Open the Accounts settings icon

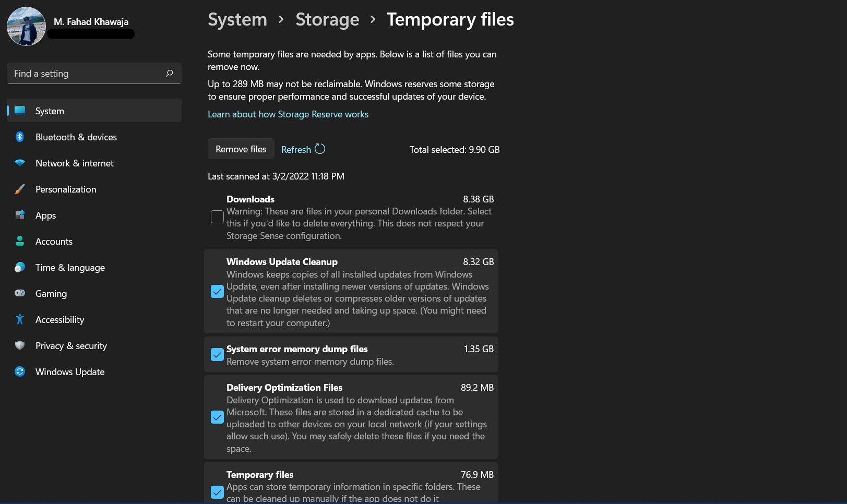tap(20, 241)
